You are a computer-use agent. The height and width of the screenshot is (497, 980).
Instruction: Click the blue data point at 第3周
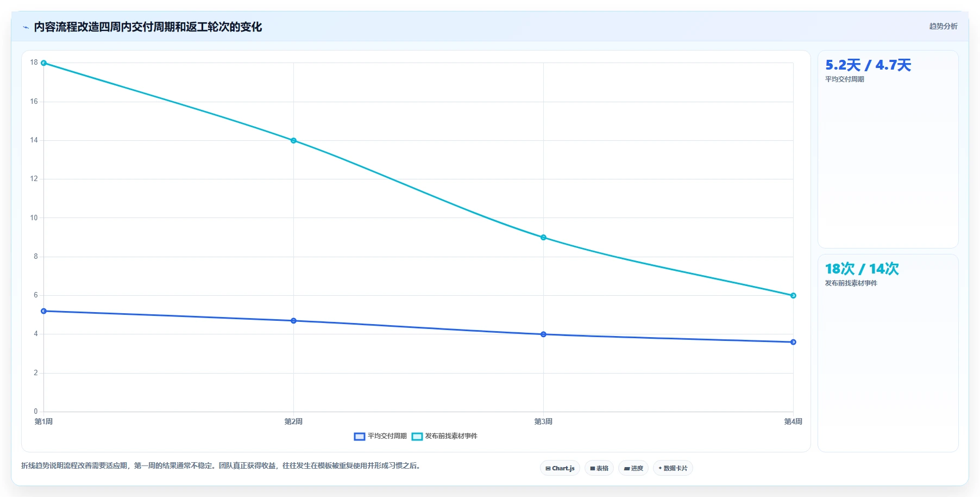[x=543, y=334]
